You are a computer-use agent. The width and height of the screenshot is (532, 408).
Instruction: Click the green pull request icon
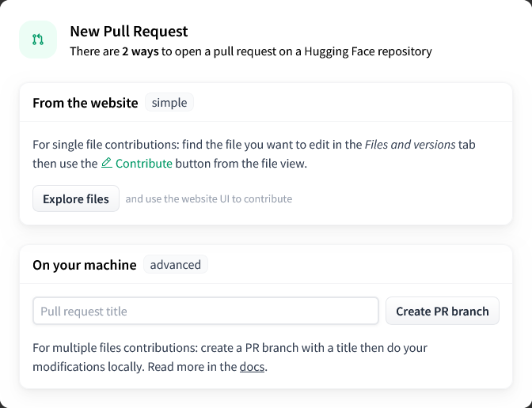[x=38, y=40]
